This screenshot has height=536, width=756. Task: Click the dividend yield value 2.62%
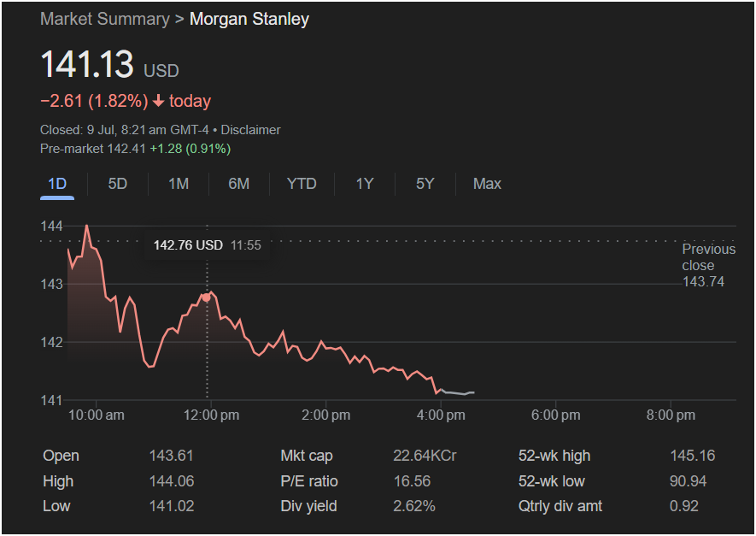pyautogui.click(x=414, y=506)
